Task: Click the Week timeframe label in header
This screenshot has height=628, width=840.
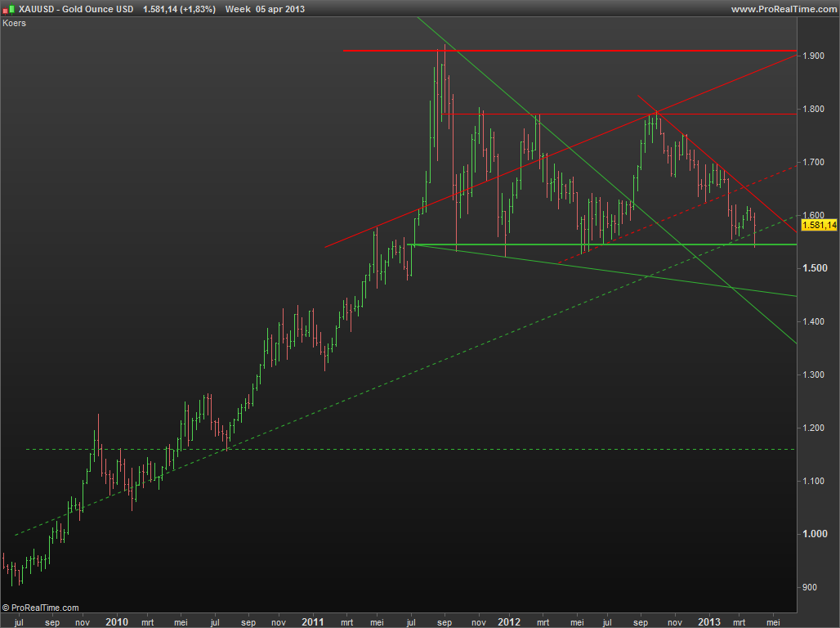Action: point(215,8)
